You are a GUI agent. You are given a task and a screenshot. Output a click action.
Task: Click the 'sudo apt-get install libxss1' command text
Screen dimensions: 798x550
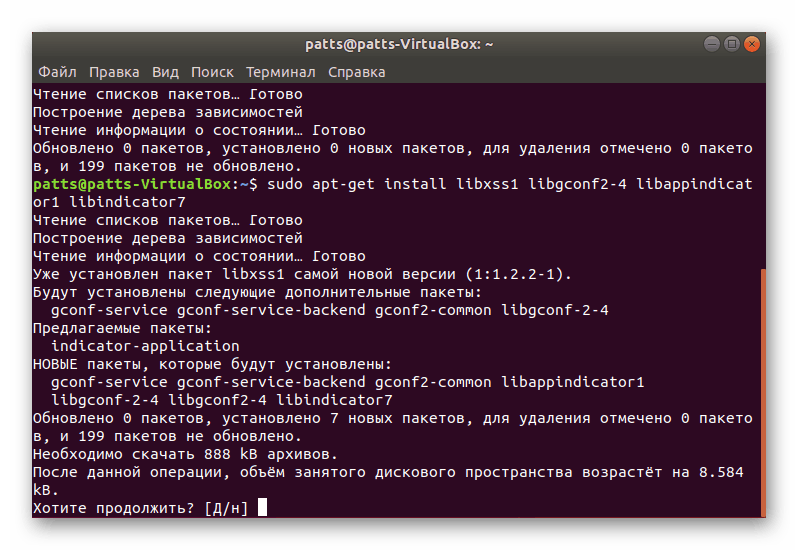pyautogui.click(x=392, y=184)
